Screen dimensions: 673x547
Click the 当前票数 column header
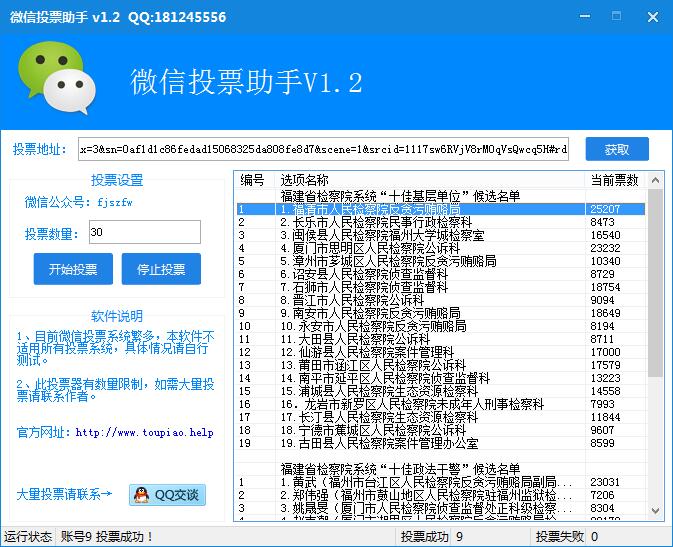coord(614,180)
